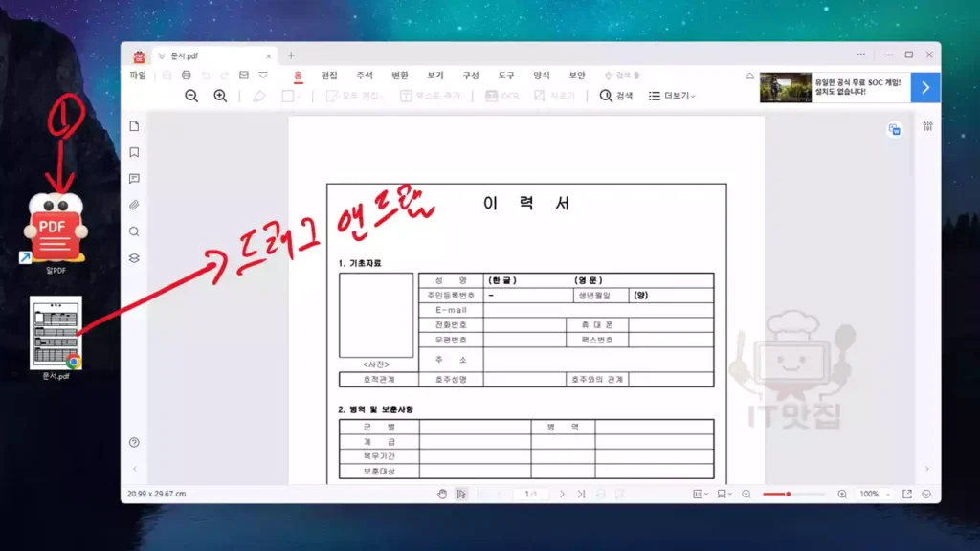Select the 문서.pdf desktop file thumbnail
Image resolution: width=980 pixels, height=551 pixels.
[56, 333]
